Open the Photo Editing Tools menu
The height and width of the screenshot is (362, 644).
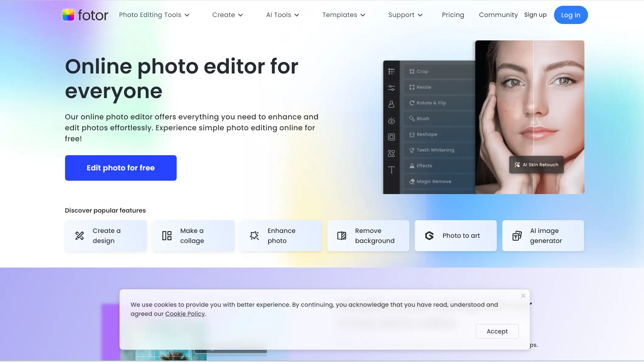coord(150,15)
